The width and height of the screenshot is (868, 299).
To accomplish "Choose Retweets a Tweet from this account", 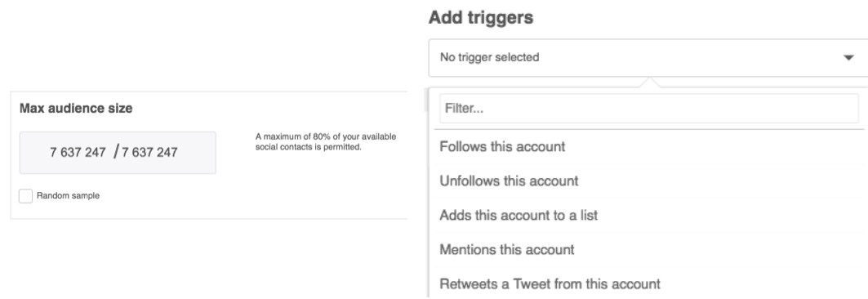I will pos(649,284).
